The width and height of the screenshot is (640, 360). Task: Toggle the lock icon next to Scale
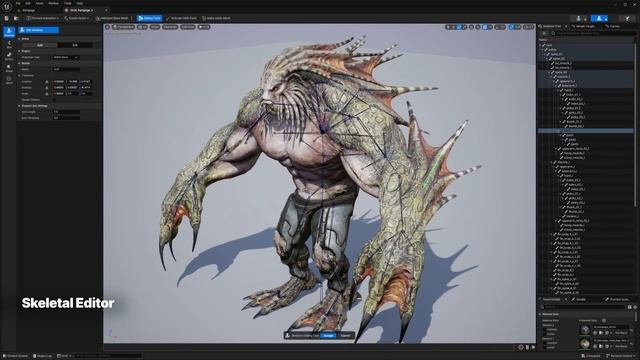coord(47,94)
